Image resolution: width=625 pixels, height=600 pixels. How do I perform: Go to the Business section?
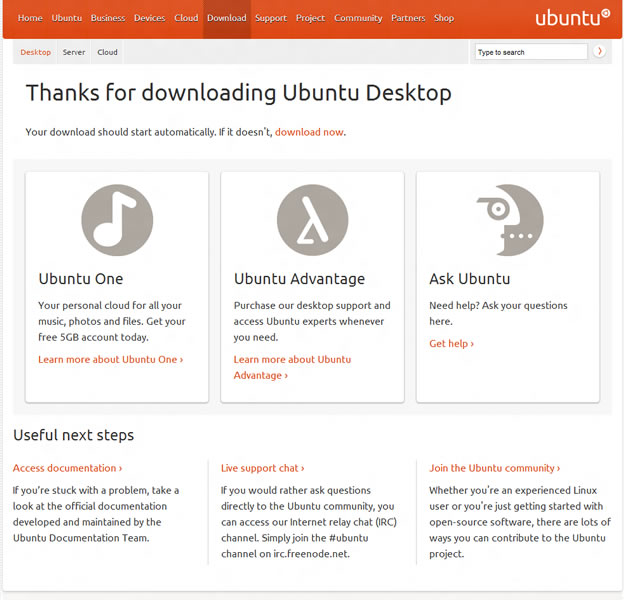click(108, 18)
